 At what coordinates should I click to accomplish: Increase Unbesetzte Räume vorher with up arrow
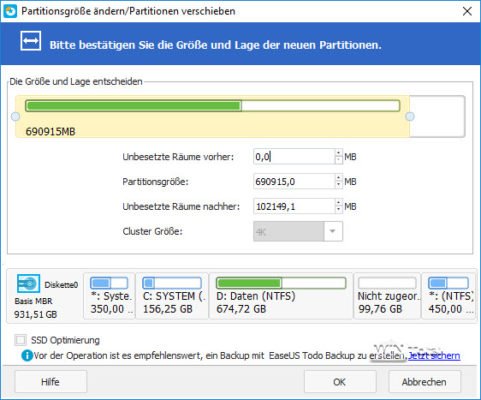pyautogui.click(x=339, y=153)
